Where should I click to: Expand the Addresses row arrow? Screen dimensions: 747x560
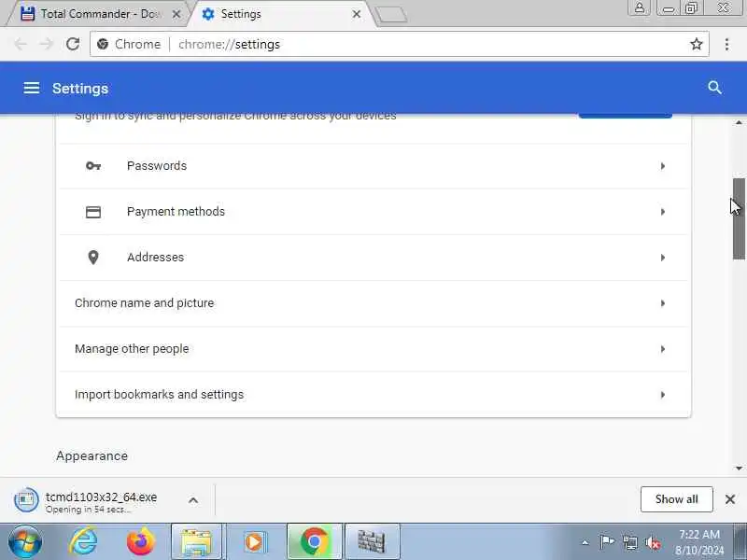(x=663, y=258)
